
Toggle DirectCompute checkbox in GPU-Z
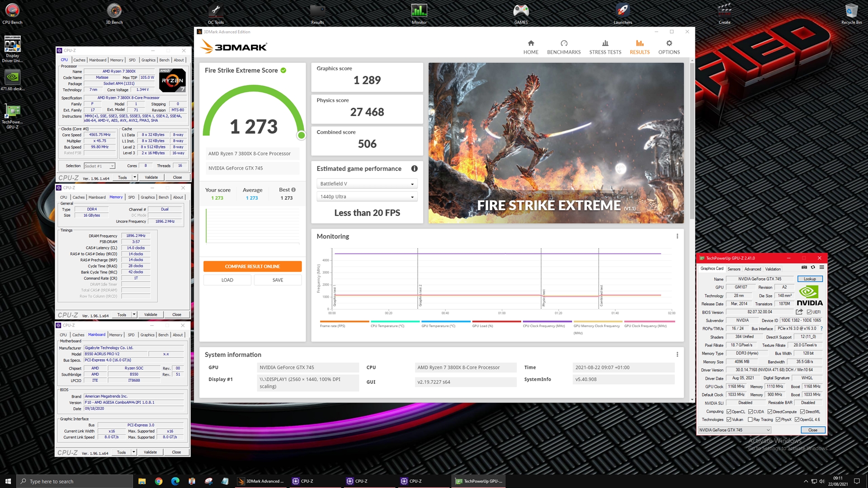(x=770, y=412)
